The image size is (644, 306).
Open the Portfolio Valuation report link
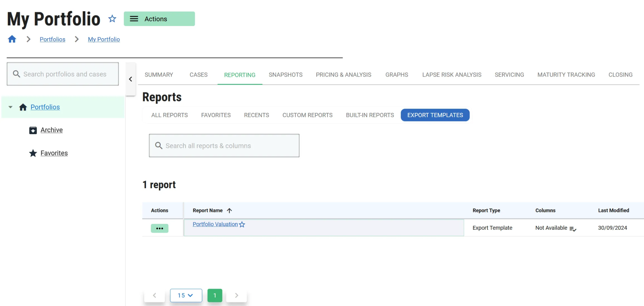(215, 224)
